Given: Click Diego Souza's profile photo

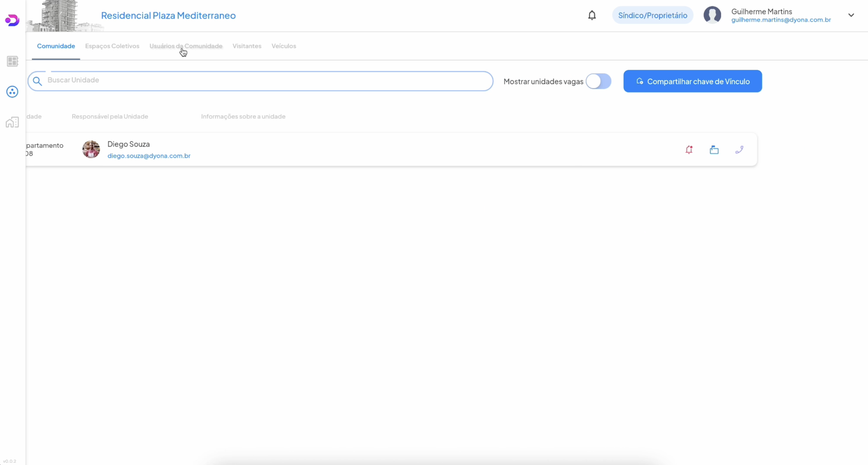Looking at the screenshot, I should [x=91, y=149].
